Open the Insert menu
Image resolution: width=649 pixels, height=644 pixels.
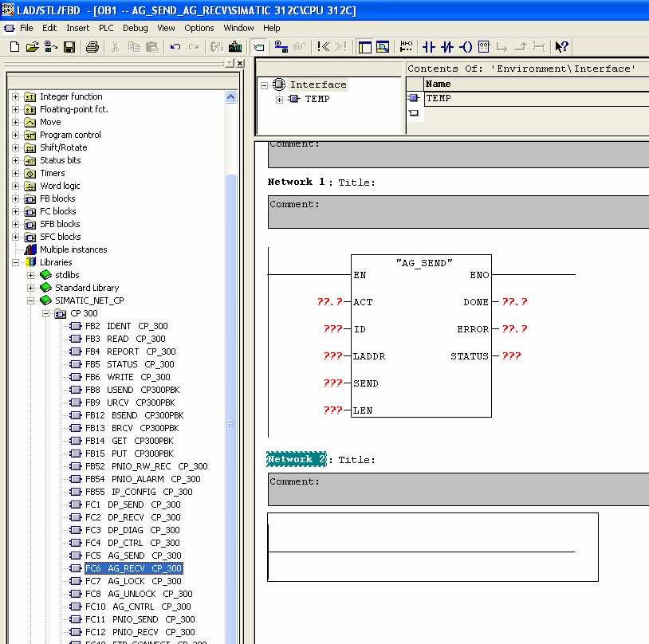click(78, 28)
